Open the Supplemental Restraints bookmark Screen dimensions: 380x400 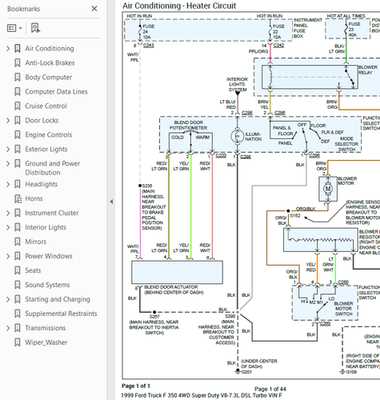[x=61, y=314]
